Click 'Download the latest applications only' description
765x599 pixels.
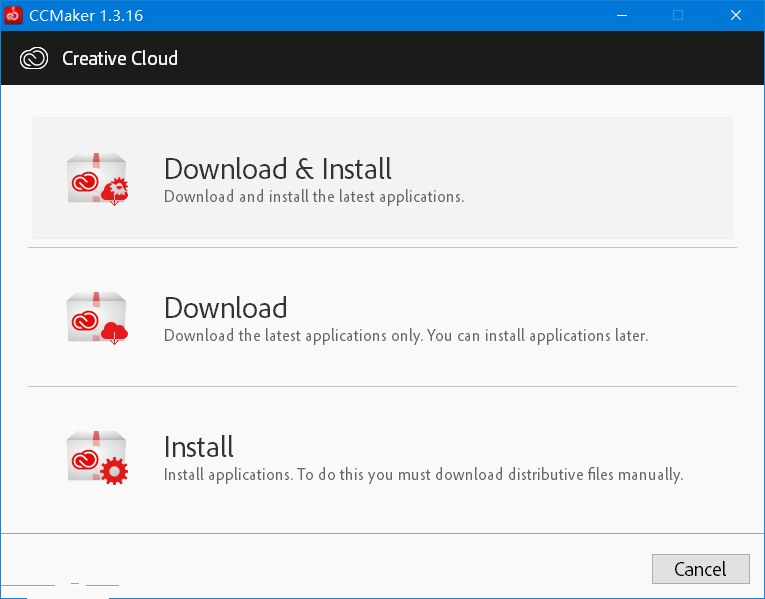point(406,336)
